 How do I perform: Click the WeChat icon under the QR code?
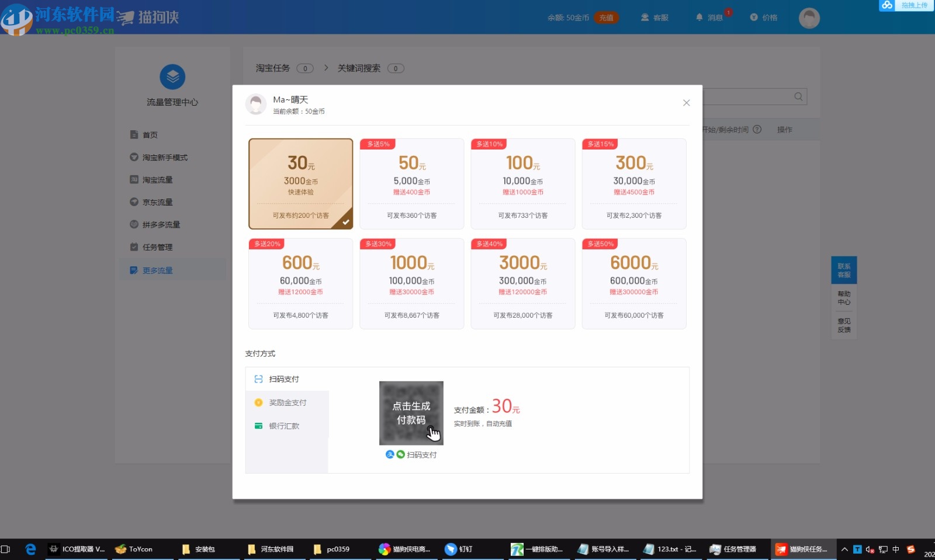[x=400, y=454]
